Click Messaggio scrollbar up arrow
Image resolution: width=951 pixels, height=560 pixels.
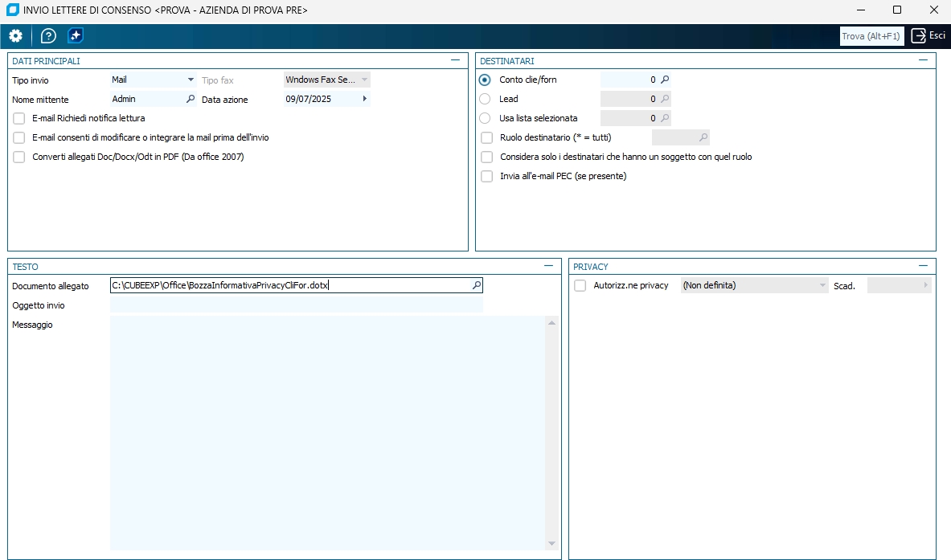click(x=552, y=323)
